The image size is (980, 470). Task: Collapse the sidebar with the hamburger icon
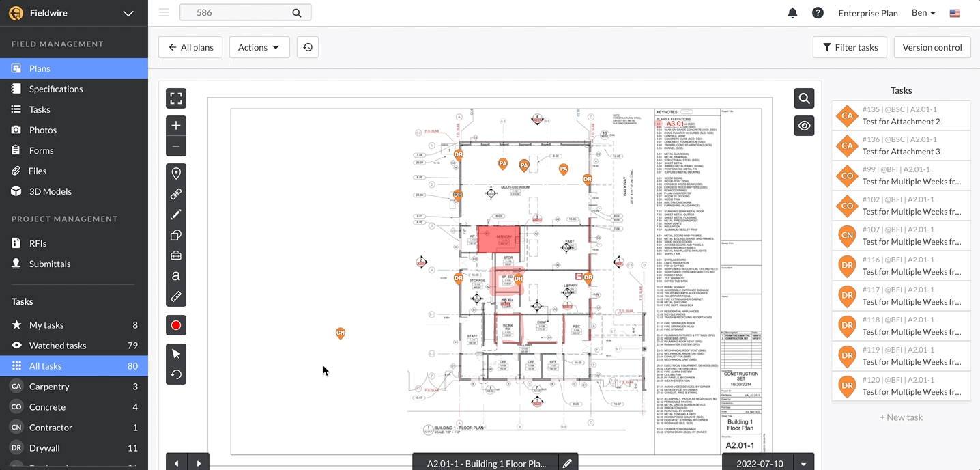162,12
